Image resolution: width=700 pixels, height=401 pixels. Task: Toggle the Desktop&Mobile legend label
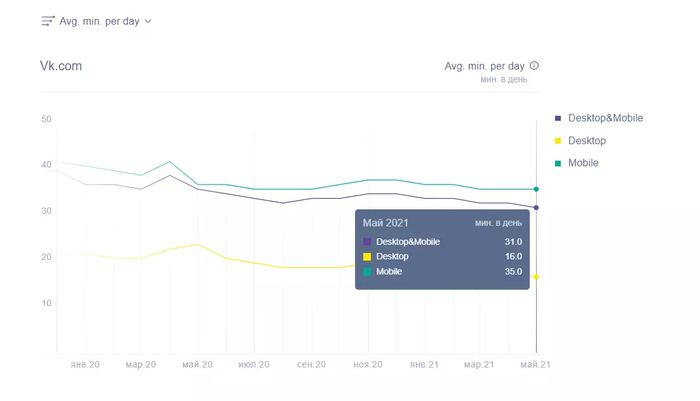[605, 118]
